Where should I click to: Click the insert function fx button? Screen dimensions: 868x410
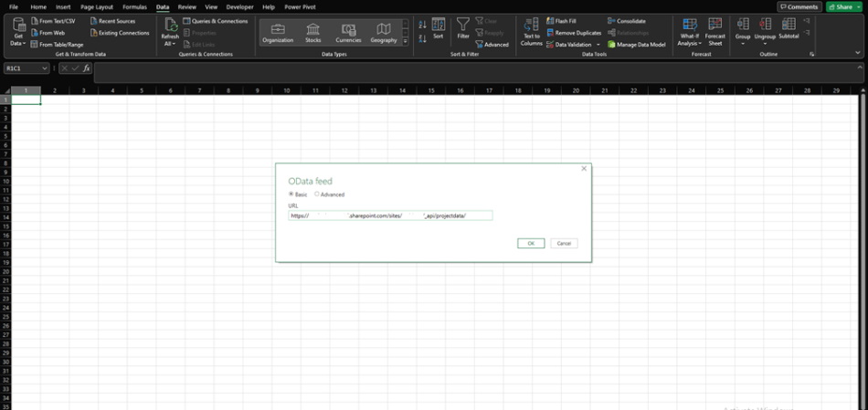coord(87,68)
